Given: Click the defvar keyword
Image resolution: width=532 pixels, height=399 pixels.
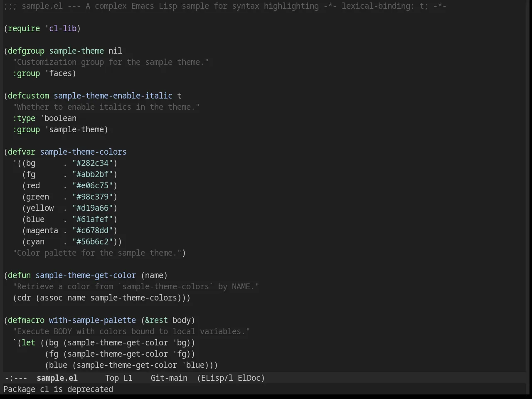Looking at the screenshot, I should [22, 152].
